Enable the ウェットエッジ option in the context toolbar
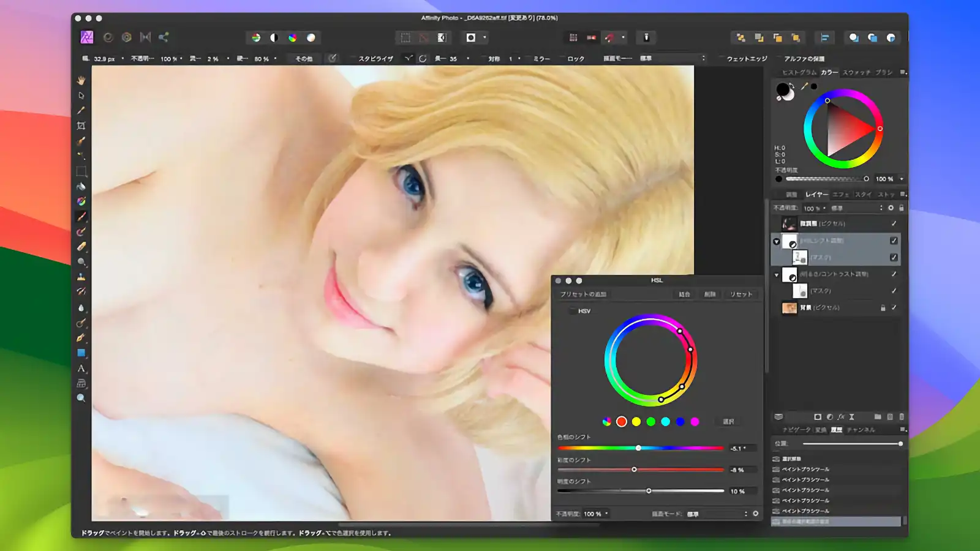The height and width of the screenshot is (551, 980). (723, 59)
